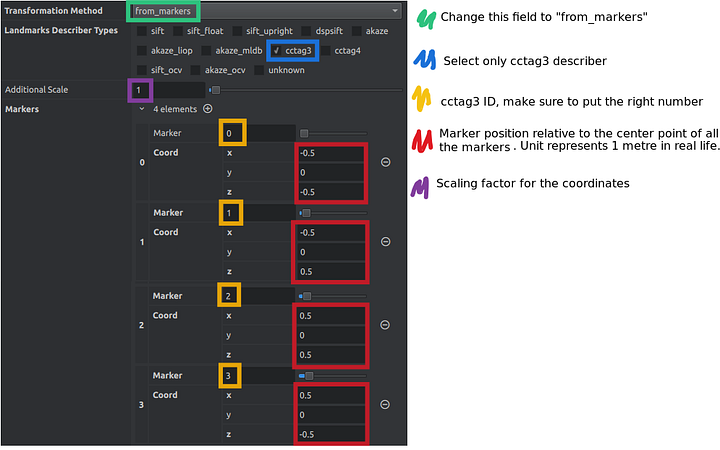Select the Marker ID field showing 2
Viewport: 720px width, 450px height.
[259, 296]
